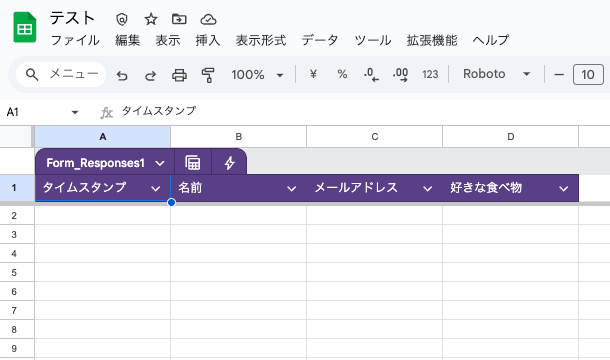This screenshot has width=610, height=360.
Task: Open the 挿入 menu
Action: [x=208, y=40]
